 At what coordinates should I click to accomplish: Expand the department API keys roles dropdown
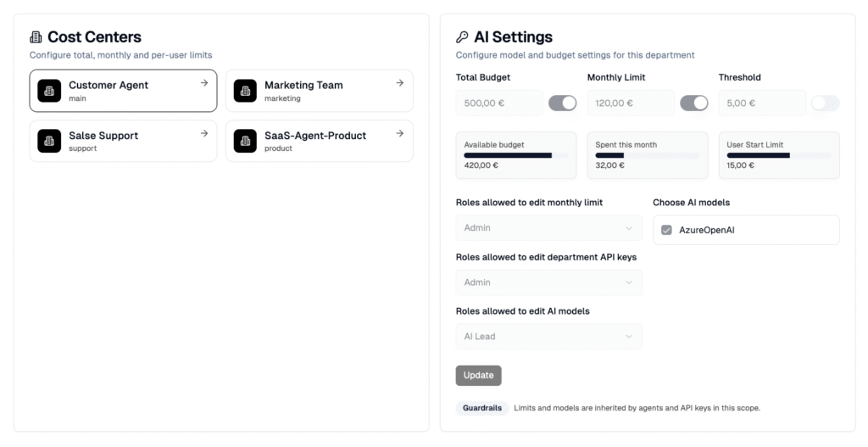[548, 282]
